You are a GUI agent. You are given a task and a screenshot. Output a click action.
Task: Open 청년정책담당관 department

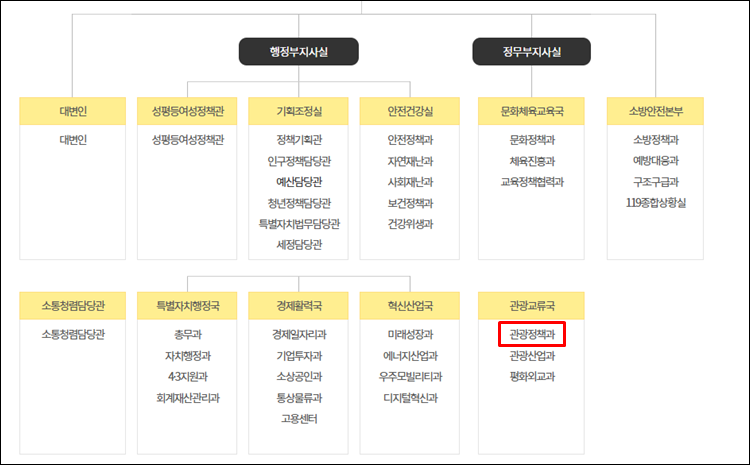click(x=299, y=203)
